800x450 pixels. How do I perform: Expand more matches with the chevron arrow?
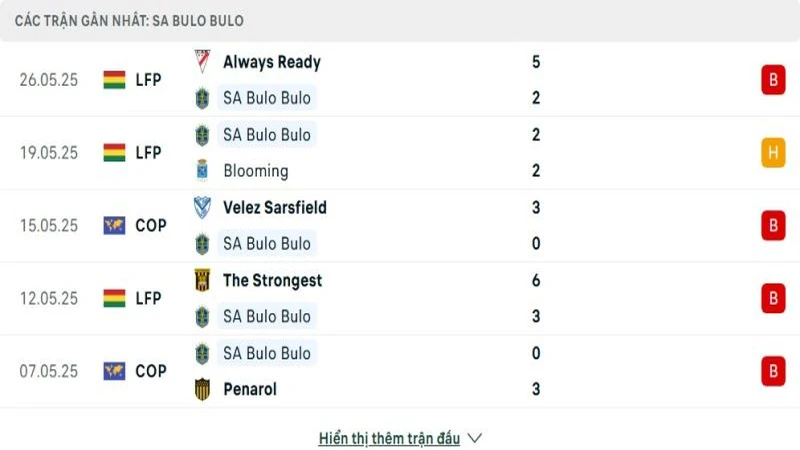pyautogui.click(x=475, y=438)
